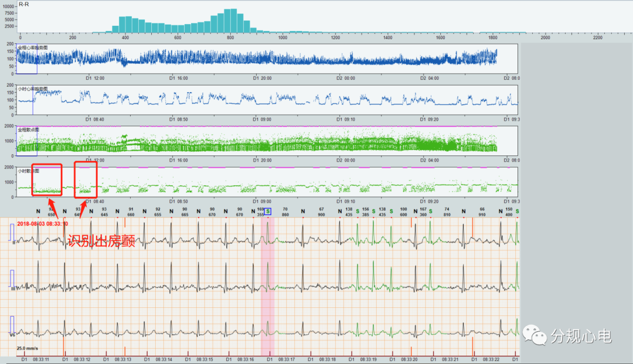Click the 156 385 interval value
This screenshot has height=364, width=633.
point(365,212)
